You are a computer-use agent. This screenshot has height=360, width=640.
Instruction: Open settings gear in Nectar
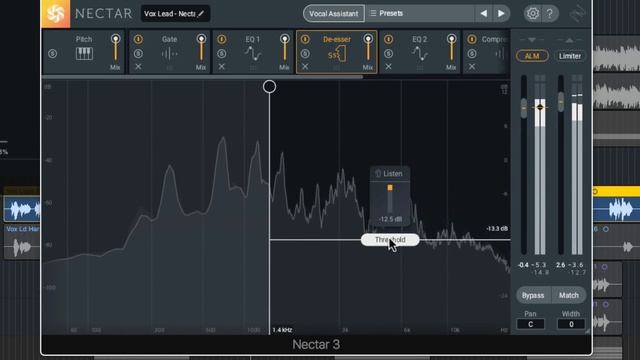pyautogui.click(x=532, y=13)
